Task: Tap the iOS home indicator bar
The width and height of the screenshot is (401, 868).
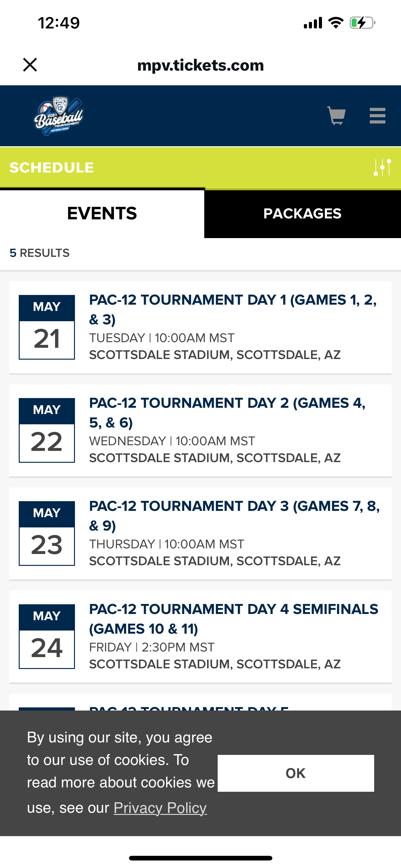Action: tap(200, 858)
